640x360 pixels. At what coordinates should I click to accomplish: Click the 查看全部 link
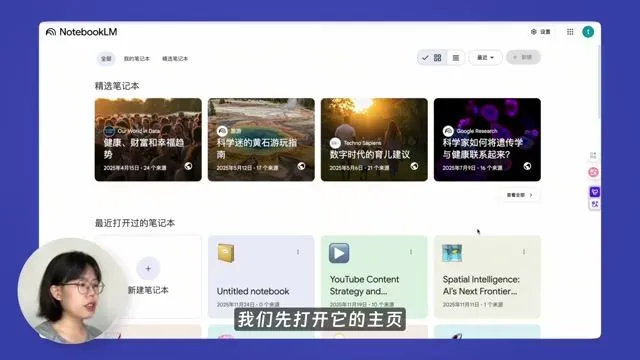point(520,195)
